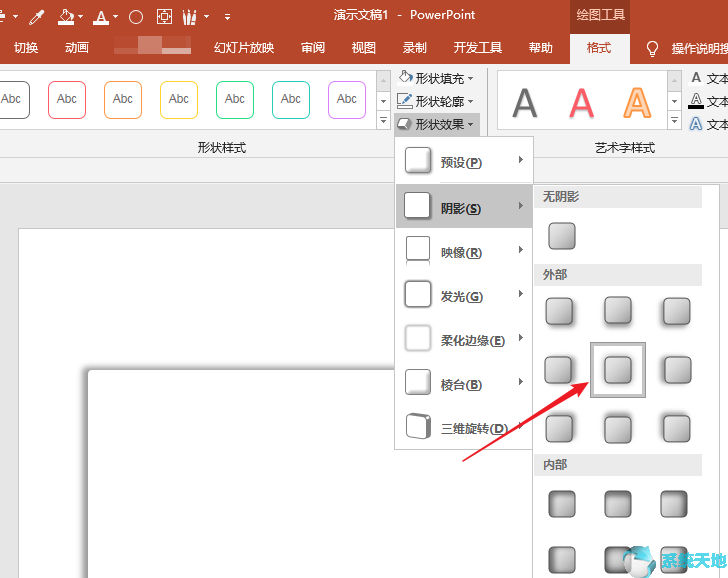Apply highlighted outer shadow offset center preset

618,370
